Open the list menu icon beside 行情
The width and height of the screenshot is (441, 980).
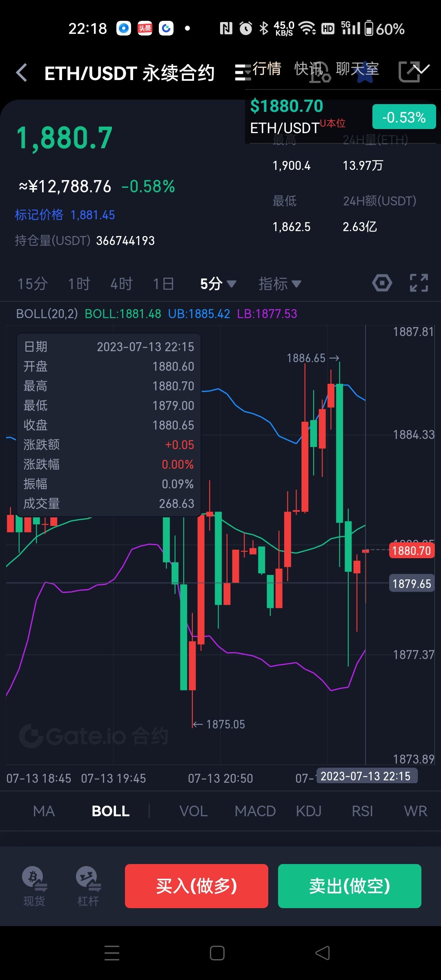coord(243,72)
